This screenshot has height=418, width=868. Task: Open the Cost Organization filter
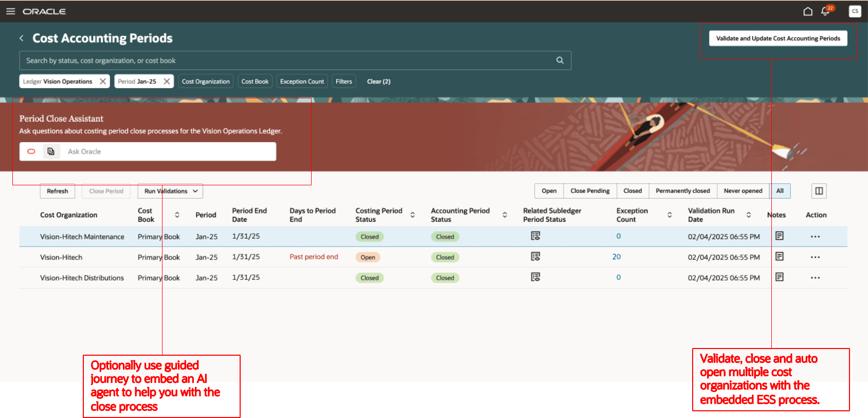(x=206, y=81)
